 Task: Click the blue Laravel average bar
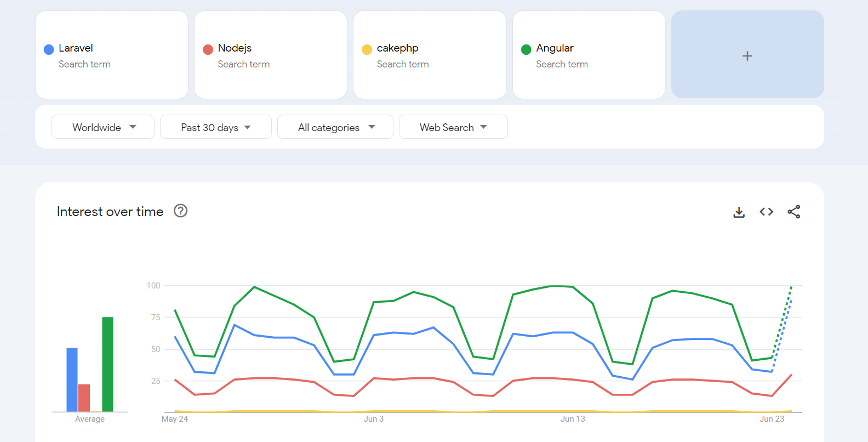point(72,379)
